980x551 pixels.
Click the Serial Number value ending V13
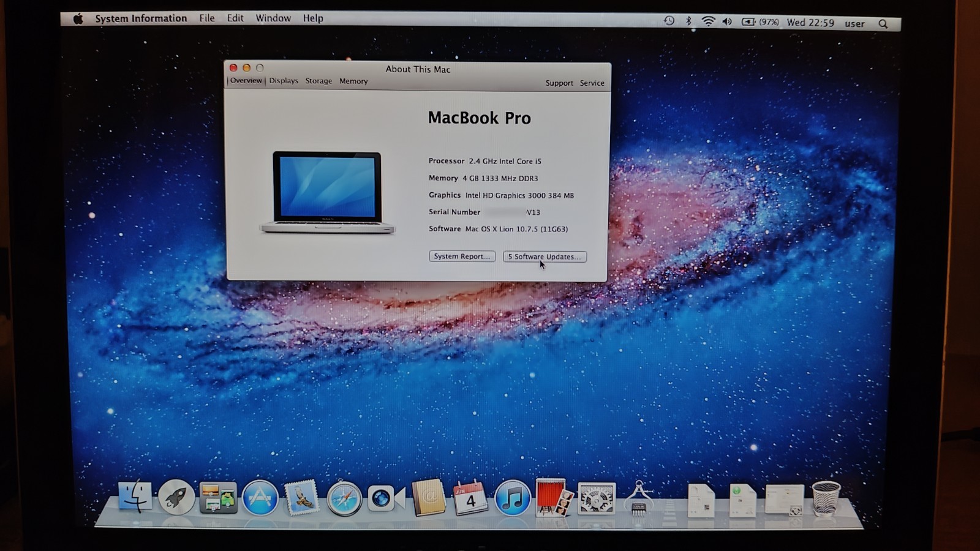[x=512, y=212]
